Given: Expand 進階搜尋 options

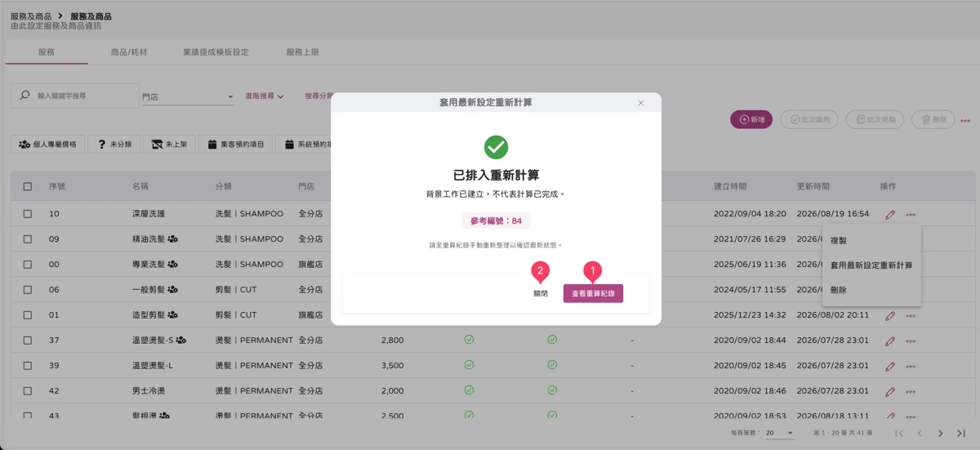Looking at the screenshot, I should 265,96.
